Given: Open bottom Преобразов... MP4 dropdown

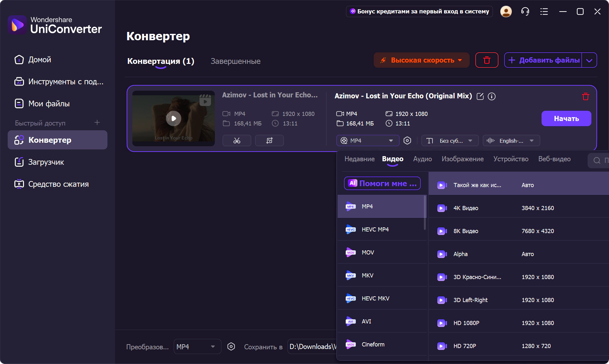Looking at the screenshot, I should click(197, 346).
